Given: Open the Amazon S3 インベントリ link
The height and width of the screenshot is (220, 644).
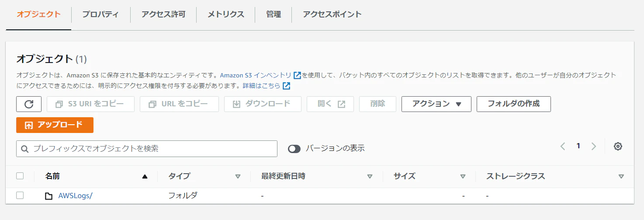Looking at the screenshot, I should [256, 75].
